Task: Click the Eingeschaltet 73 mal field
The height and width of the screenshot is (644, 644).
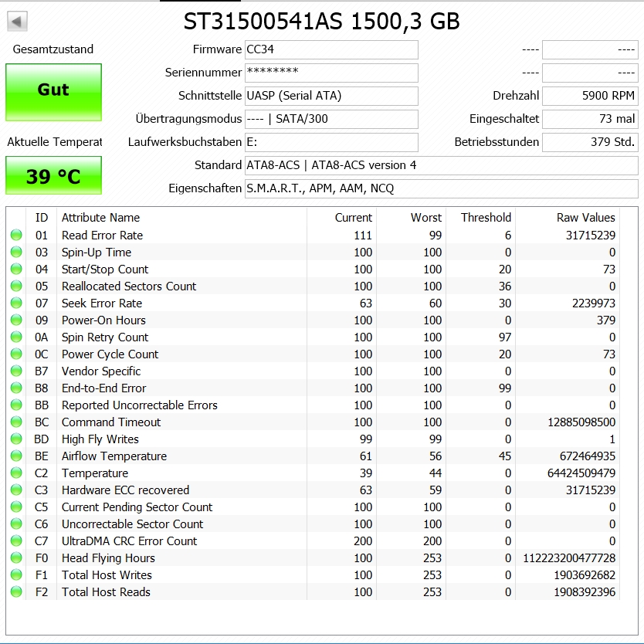Action: pyautogui.click(x=590, y=119)
